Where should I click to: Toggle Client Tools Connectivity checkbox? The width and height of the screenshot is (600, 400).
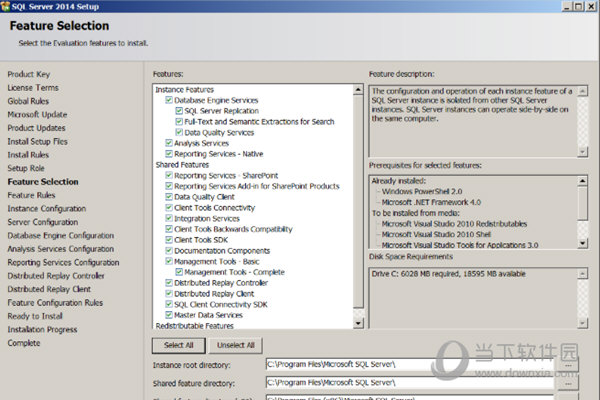point(169,207)
